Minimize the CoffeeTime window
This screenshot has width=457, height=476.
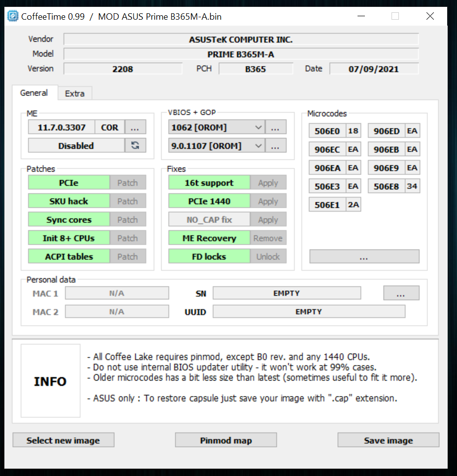(361, 16)
